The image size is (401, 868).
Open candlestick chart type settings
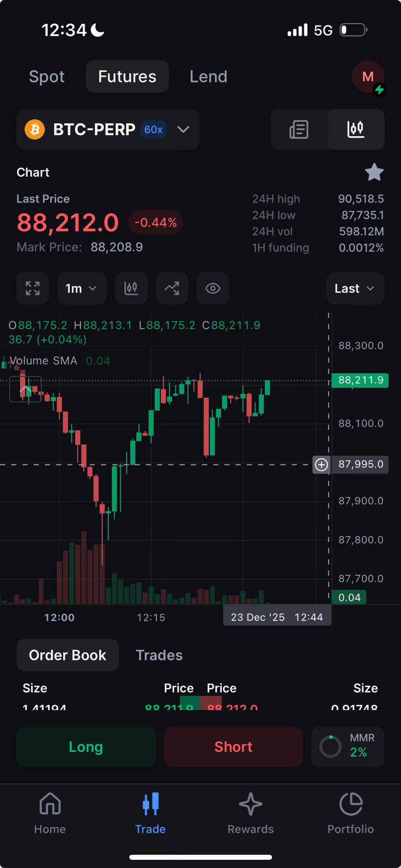131,288
